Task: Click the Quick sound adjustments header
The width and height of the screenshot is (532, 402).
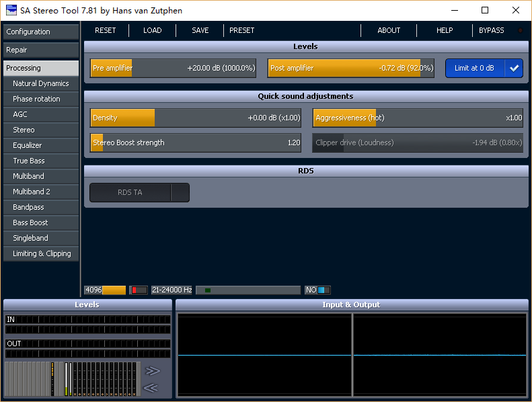Action: [x=306, y=96]
